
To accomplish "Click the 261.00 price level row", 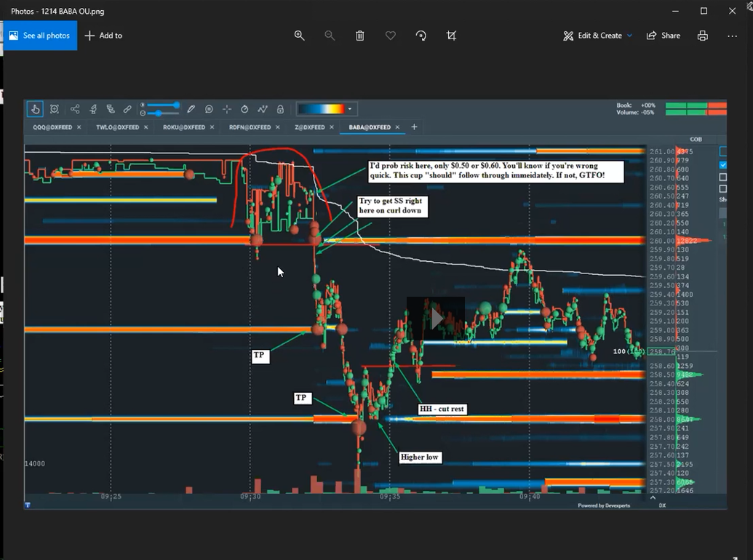I will pyautogui.click(x=672, y=152).
